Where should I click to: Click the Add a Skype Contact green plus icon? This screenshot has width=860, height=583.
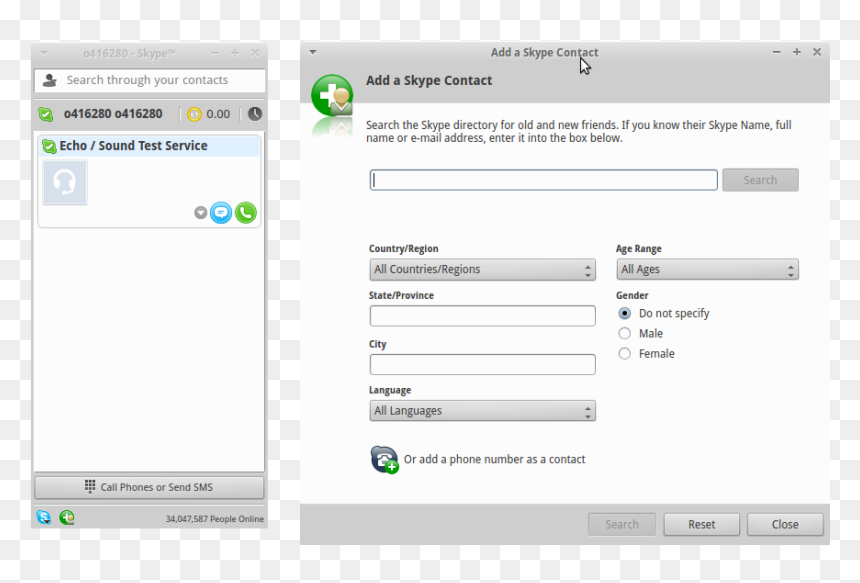coord(332,95)
